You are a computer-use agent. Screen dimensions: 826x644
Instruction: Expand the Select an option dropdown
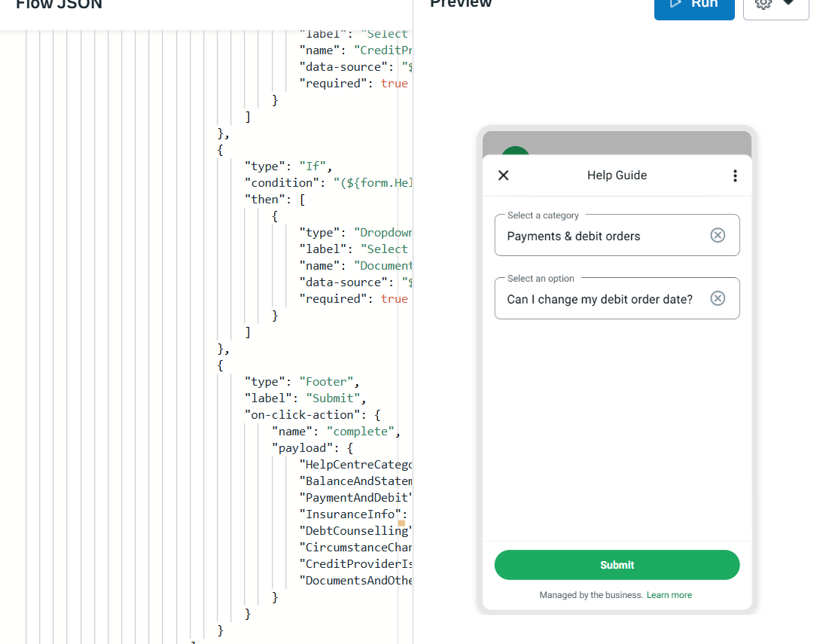602,299
